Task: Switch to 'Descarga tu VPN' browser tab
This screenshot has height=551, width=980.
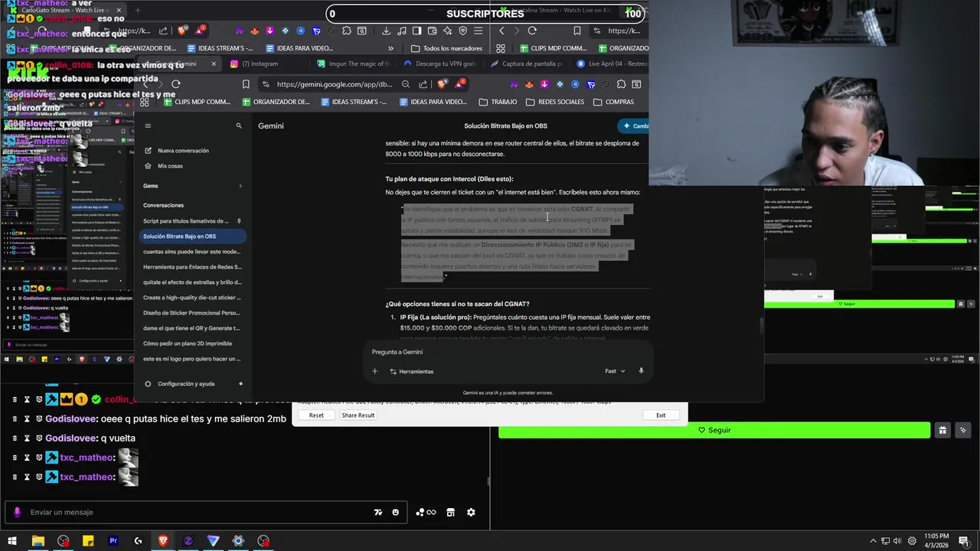Action: [441, 64]
